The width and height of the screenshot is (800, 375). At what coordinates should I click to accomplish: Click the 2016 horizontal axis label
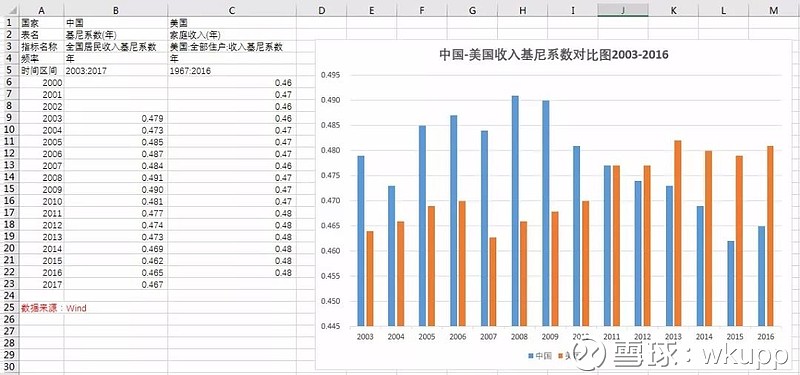tap(766, 337)
